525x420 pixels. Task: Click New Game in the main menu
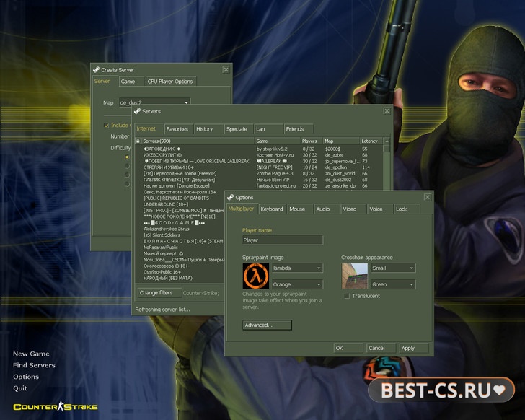(x=31, y=354)
